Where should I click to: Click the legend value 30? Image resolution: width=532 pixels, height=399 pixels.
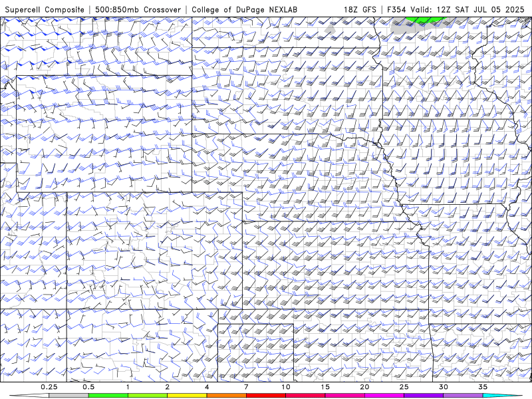pos(443,387)
